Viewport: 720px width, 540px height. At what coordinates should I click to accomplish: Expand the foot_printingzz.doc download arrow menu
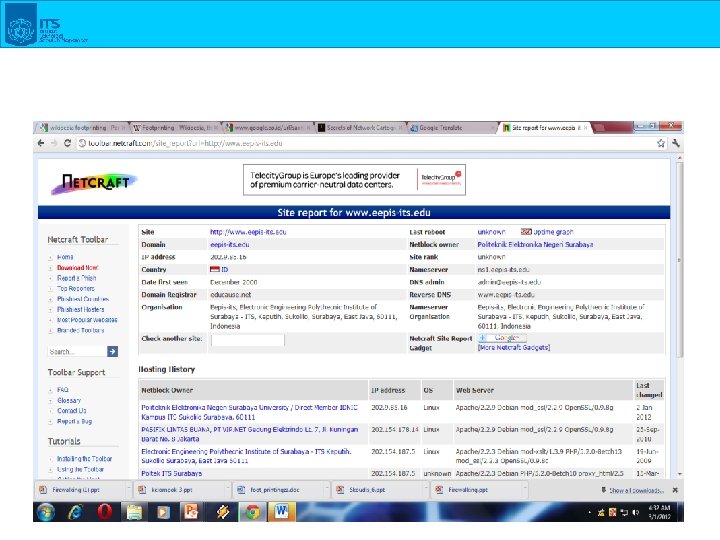tap(327, 490)
